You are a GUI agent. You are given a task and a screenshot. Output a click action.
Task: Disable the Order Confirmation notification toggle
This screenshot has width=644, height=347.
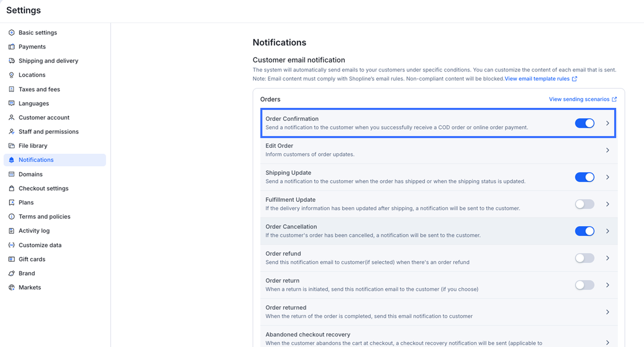584,123
